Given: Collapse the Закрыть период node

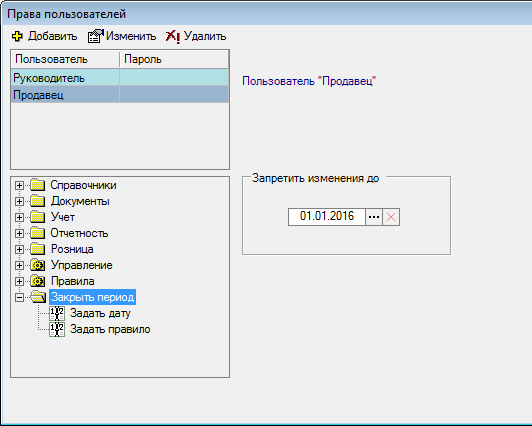Looking at the screenshot, I should tap(19, 297).
